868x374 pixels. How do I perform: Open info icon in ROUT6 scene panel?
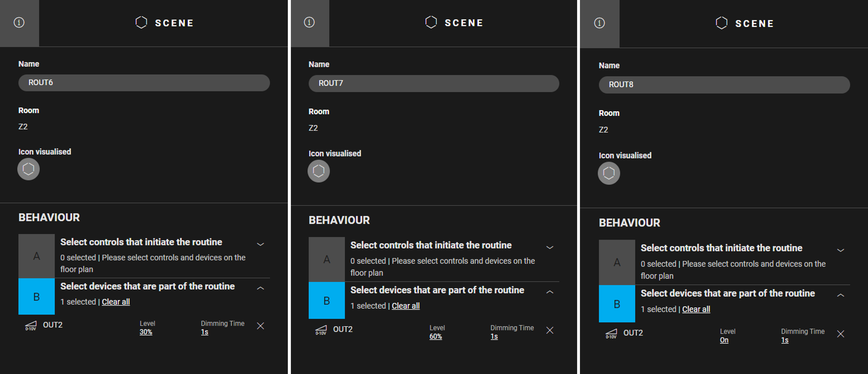pos(19,23)
